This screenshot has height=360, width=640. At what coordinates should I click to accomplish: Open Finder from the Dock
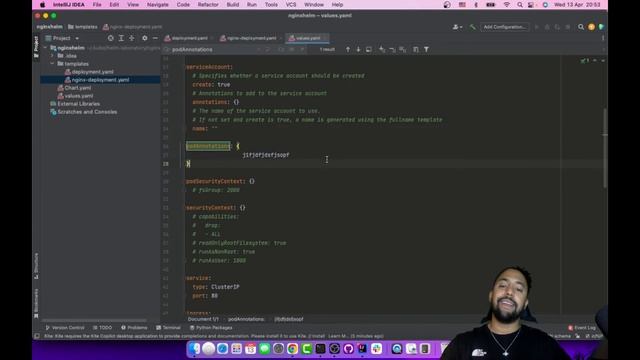195,349
